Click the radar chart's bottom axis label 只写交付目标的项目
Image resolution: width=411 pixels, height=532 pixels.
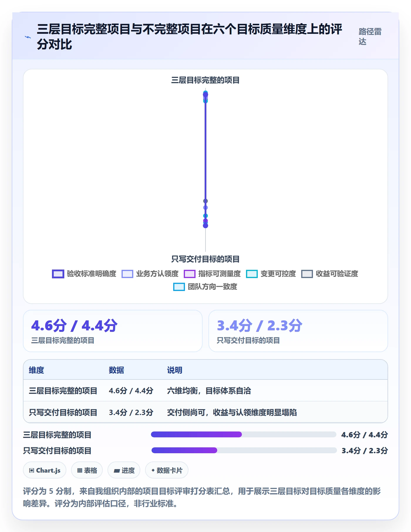pos(206,259)
